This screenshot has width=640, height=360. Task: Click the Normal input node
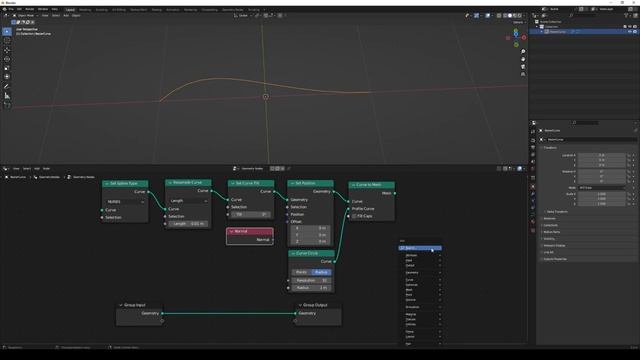(250, 236)
